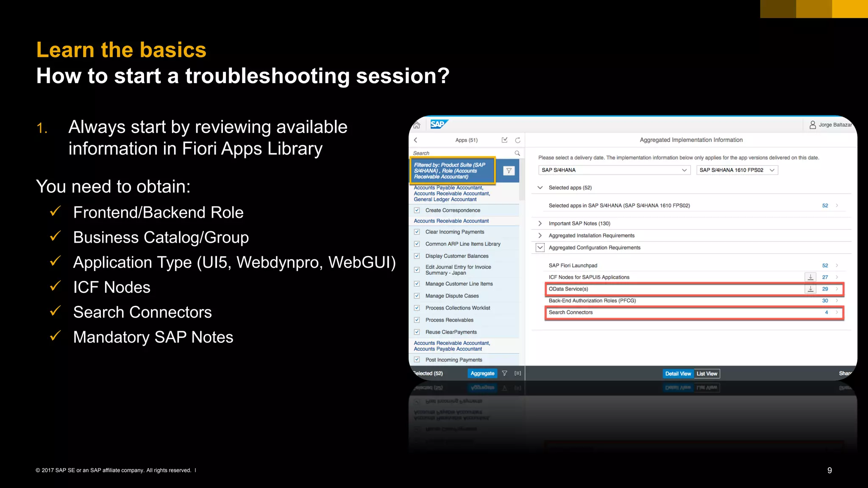Click Apps (51) list title
868x488 pixels.
pyautogui.click(x=466, y=140)
